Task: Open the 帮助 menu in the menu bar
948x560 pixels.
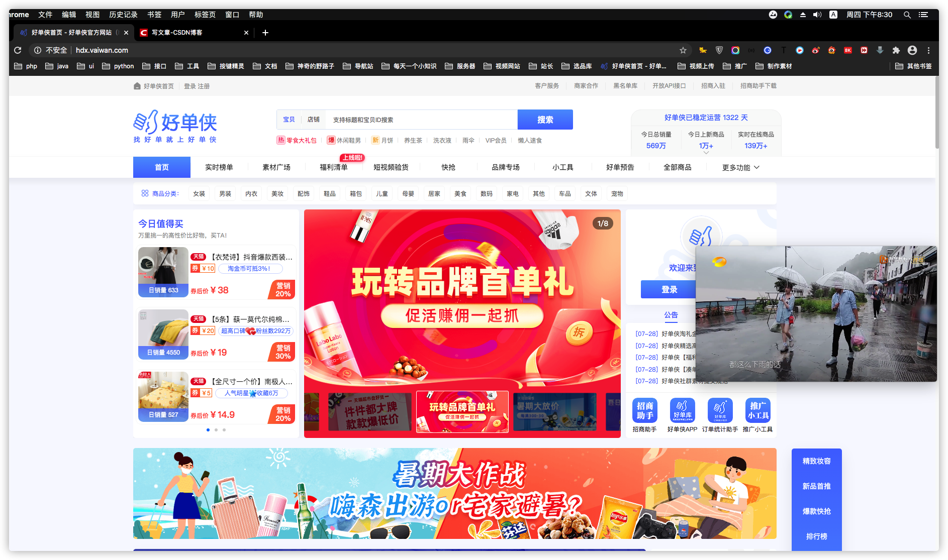Action: click(255, 14)
